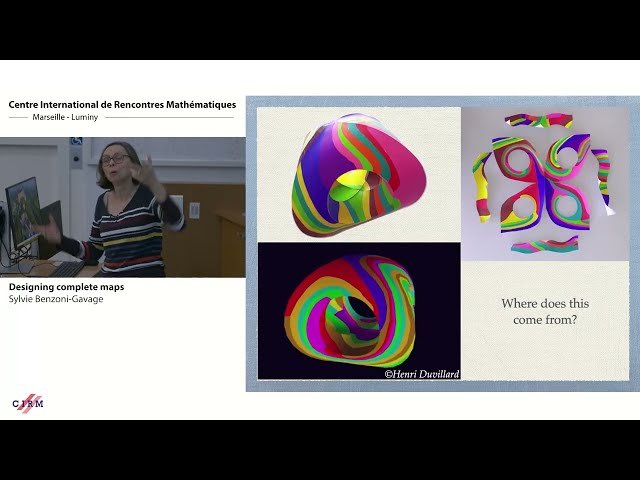Click the '©Henri Duvillard' credit

coord(421,374)
